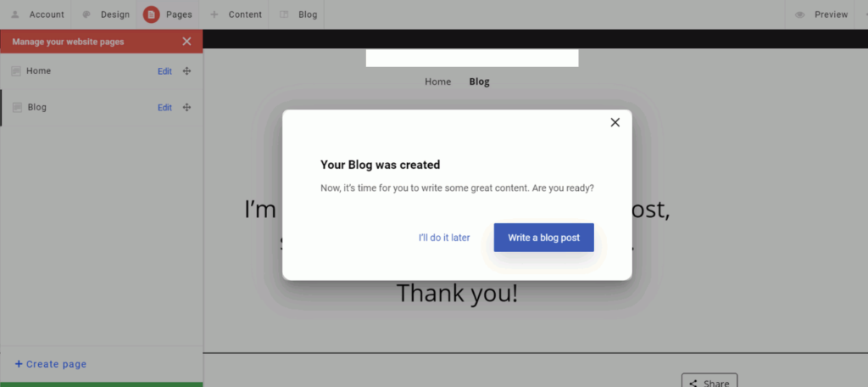Edit the Blog page
Image resolution: width=868 pixels, height=387 pixels.
tap(164, 108)
